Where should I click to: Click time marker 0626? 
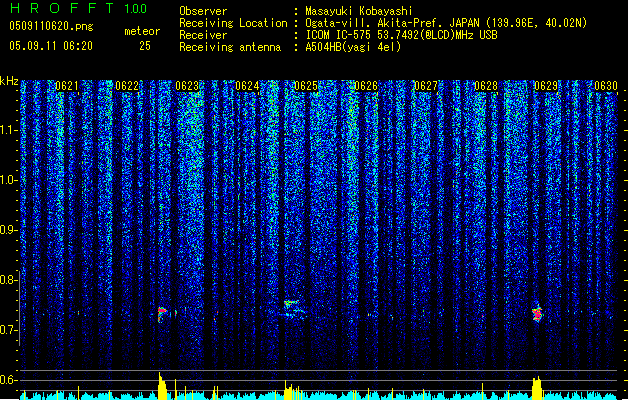click(x=366, y=86)
